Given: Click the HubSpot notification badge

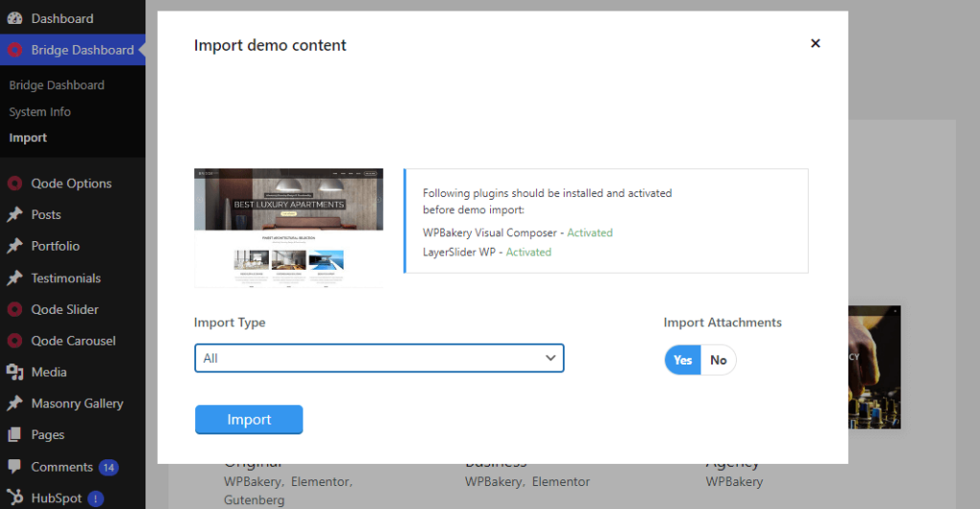Looking at the screenshot, I should pyautogui.click(x=96, y=498).
